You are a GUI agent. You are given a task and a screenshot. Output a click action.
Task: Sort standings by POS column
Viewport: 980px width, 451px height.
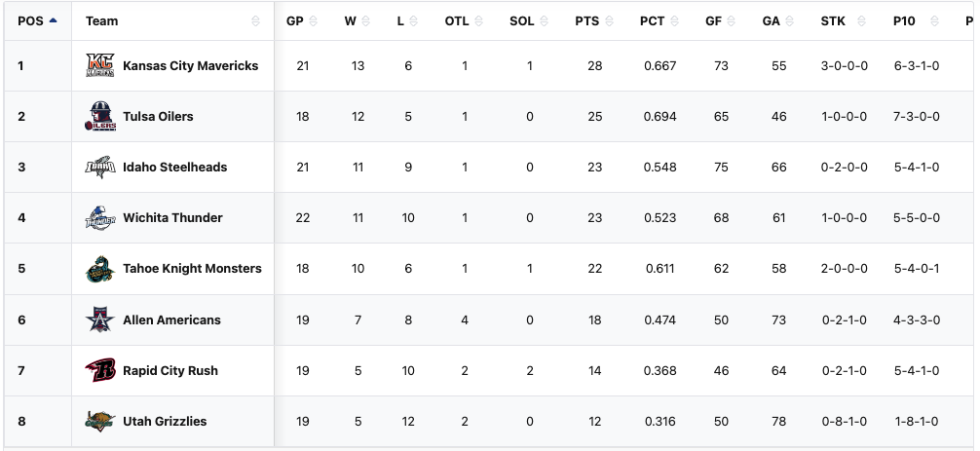37,21
